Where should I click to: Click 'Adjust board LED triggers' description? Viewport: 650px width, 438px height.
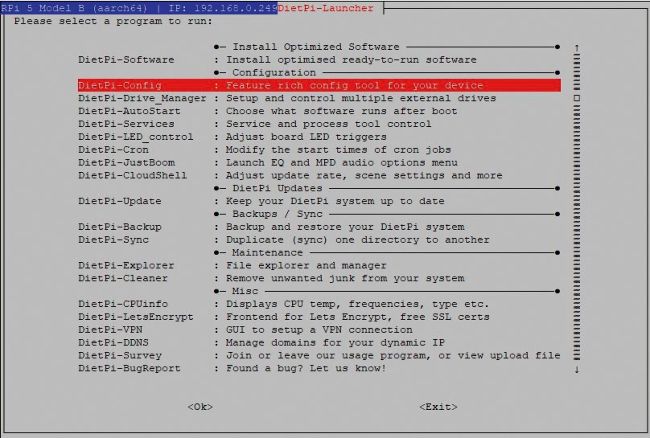306,137
